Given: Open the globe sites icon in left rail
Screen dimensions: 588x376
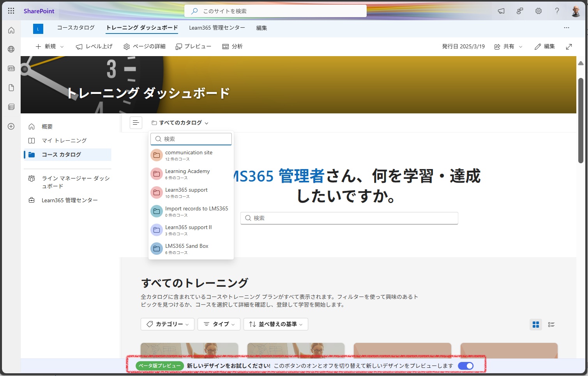Looking at the screenshot, I should [x=11, y=49].
